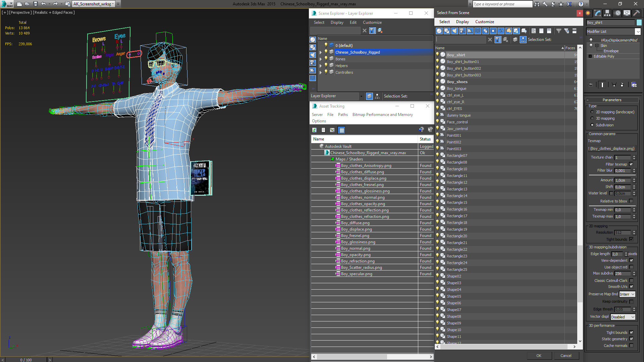644x362 pixels.
Task: Toggle display of lights in Select From Scene
Action: pyautogui.click(x=454, y=31)
